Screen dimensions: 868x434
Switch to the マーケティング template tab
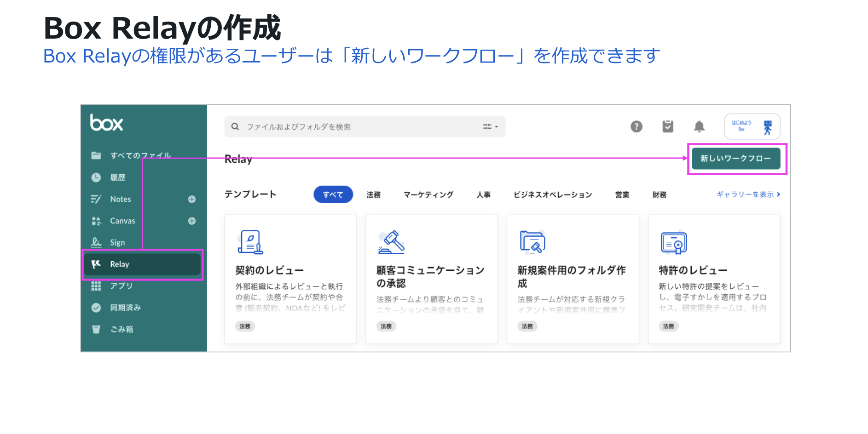tap(428, 195)
